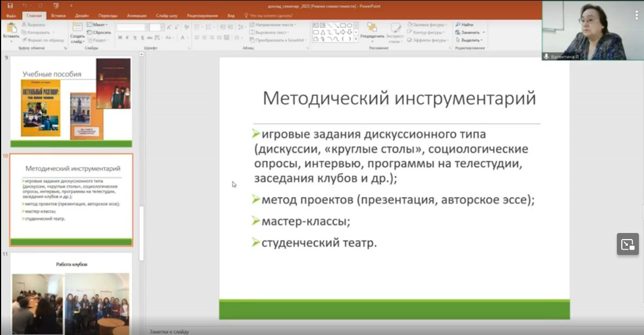The height and width of the screenshot is (335, 644).
Task: Click the Вставить (paste) icon
Action: tap(13, 31)
